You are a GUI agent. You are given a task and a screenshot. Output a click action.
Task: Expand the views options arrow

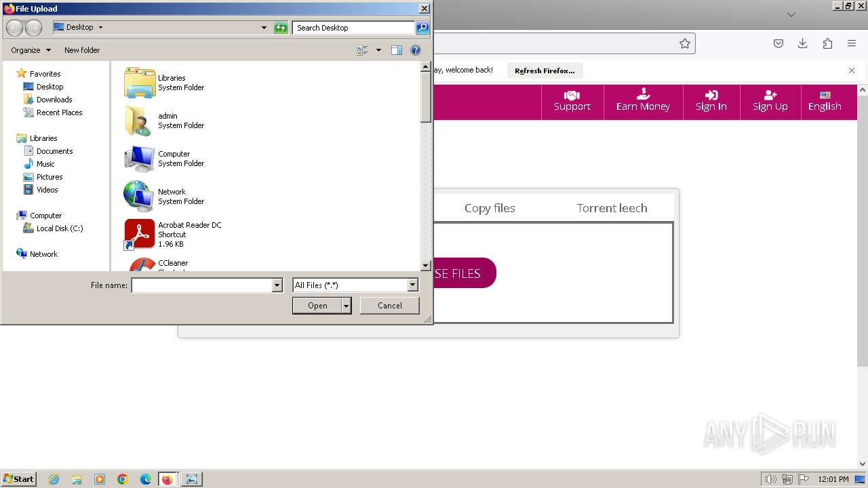pos(378,50)
